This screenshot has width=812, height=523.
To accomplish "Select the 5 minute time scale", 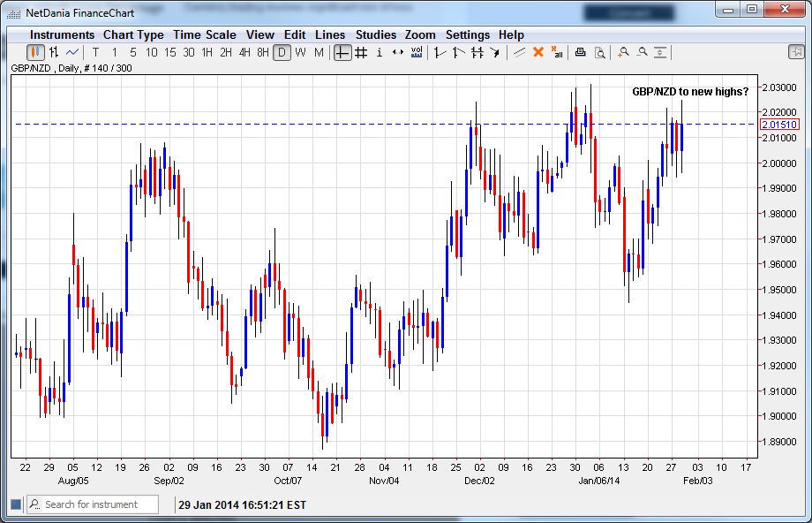I will point(133,52).
